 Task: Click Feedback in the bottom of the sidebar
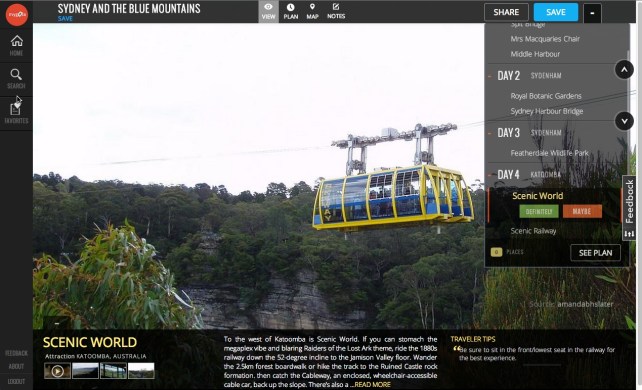pyautogui.click(x=16, y=353)
